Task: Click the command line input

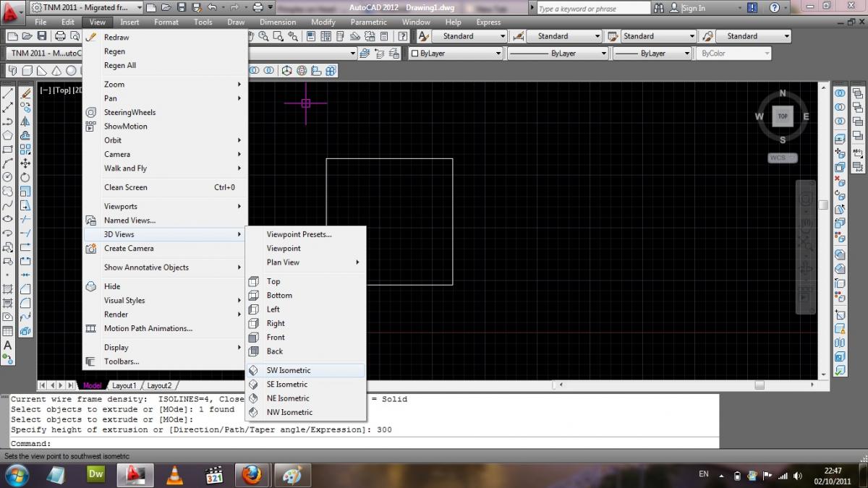Action: (x=365, y=443)
